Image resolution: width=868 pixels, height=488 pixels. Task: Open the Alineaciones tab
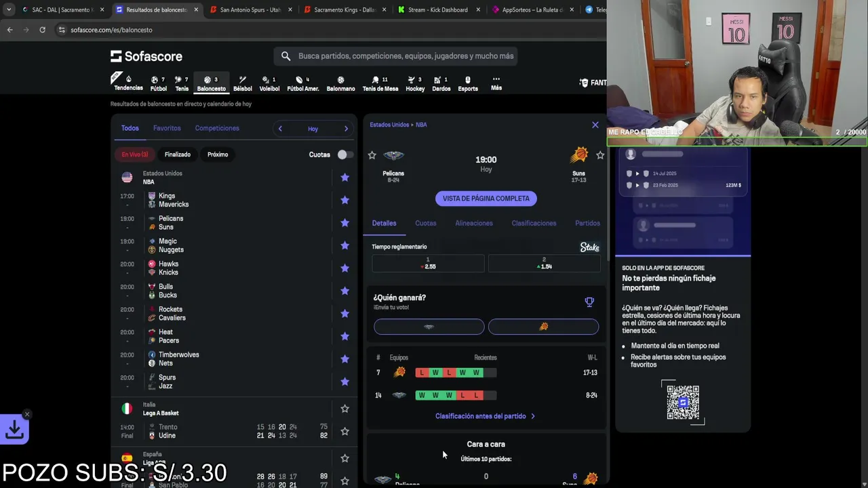pos(474,223)
